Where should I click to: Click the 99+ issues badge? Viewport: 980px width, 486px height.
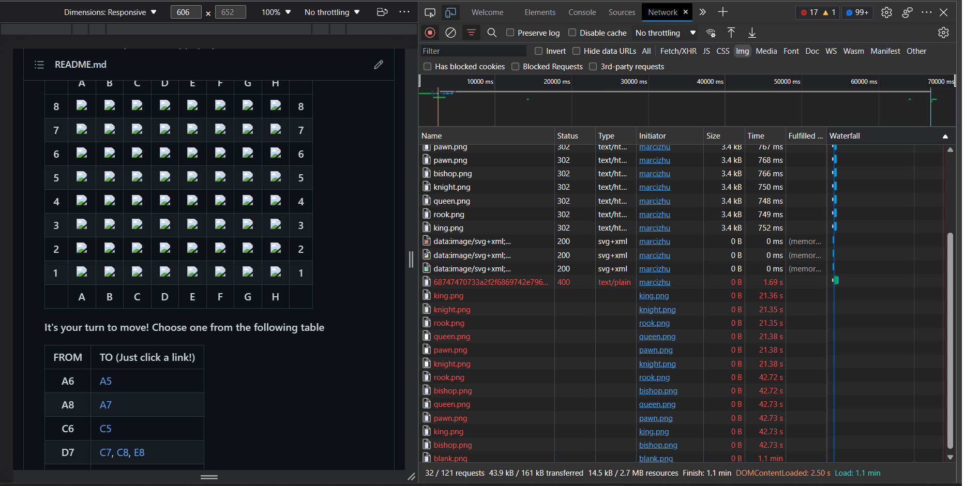point(857,12)
